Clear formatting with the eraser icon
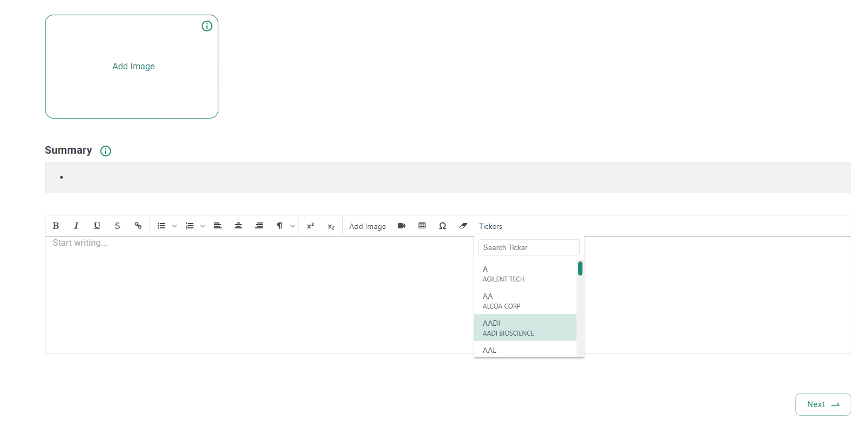 coord(463,226)
